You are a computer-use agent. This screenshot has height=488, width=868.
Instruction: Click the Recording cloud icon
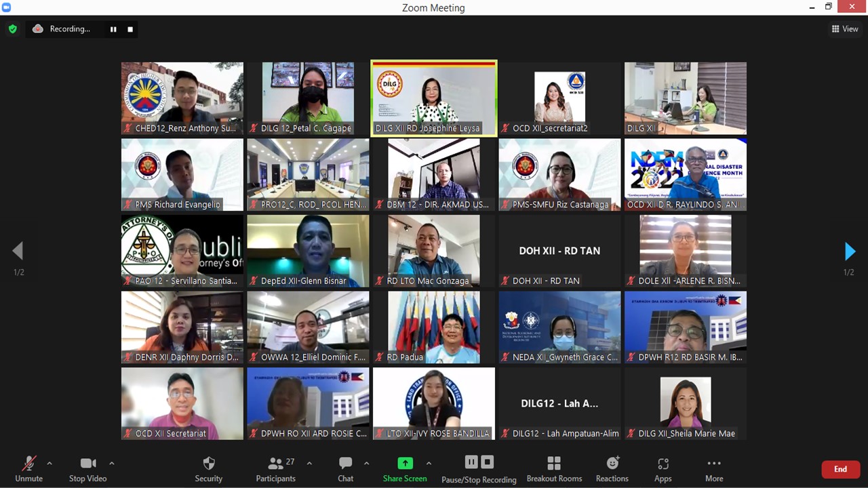coord(38,28)
